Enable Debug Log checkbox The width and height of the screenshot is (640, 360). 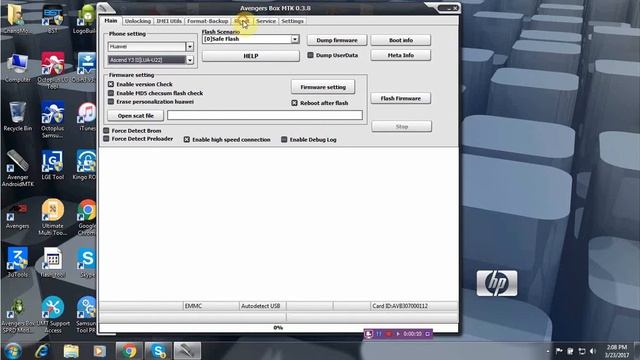284,140
